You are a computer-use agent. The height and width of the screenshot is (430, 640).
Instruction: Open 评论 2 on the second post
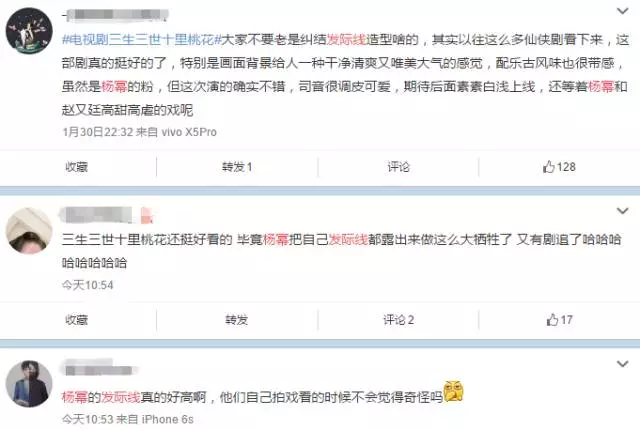pos(398,320)
